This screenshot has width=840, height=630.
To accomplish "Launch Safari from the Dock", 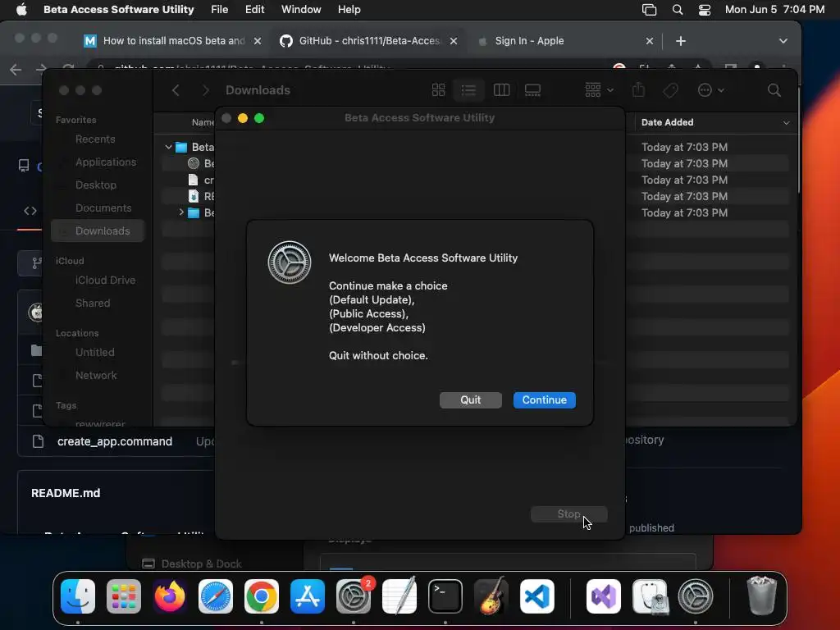I will [216, 596].
